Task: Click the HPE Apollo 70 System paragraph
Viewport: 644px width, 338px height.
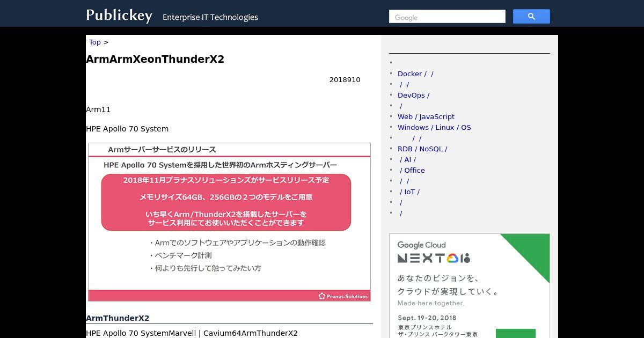Action: click(x=127, y=129)
